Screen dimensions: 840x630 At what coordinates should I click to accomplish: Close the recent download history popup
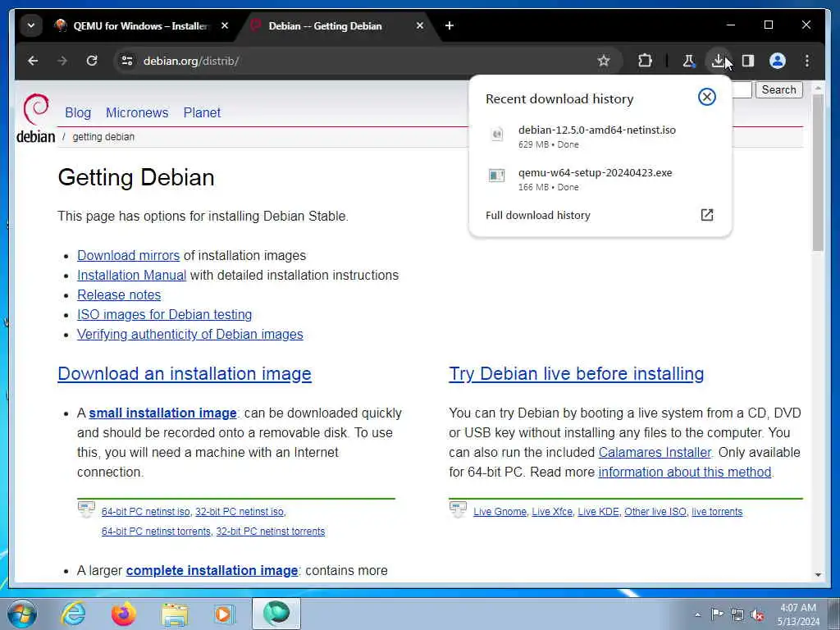pos(706,97)
